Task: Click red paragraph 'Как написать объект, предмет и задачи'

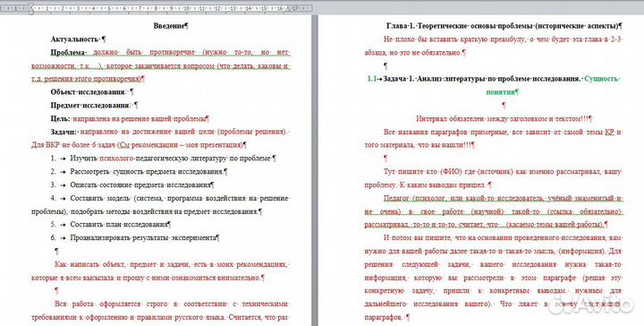Action: coord(161,270)
